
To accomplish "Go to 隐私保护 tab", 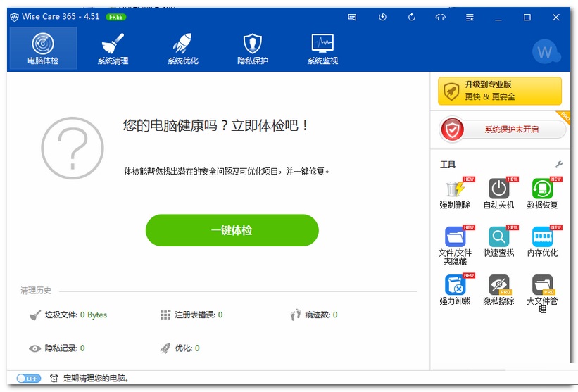I will [x=253, y=49].
